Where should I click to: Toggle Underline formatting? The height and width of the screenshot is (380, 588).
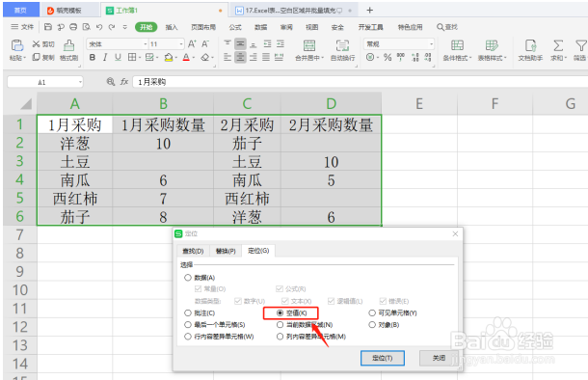pyautogui.click(x=118, y=58)
